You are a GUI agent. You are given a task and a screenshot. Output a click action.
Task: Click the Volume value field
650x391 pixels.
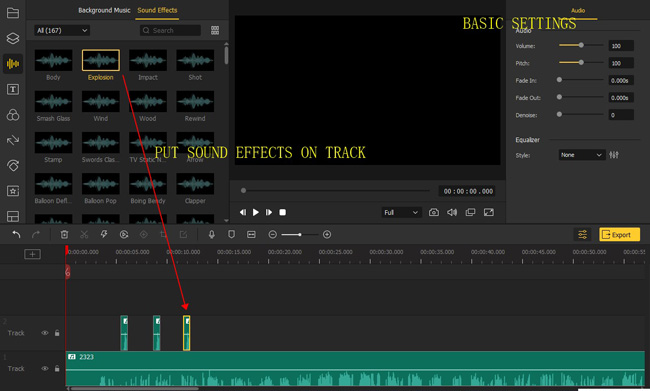(621, 46)
